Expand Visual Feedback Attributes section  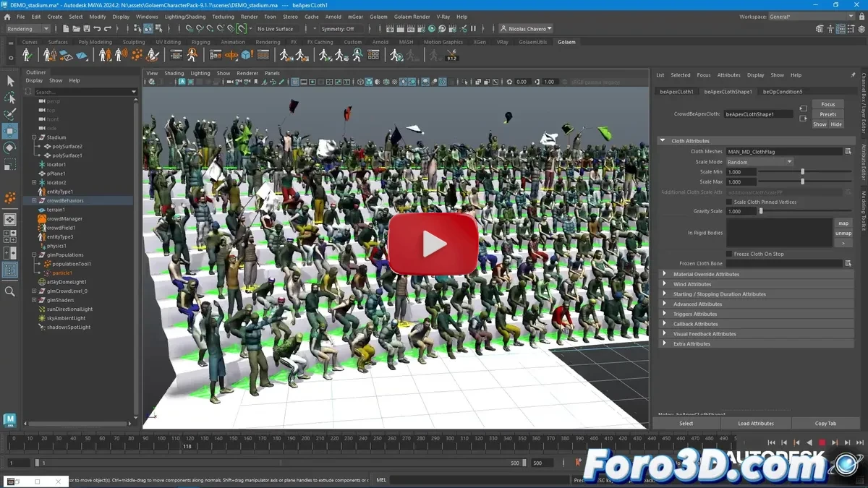[664, 334]
